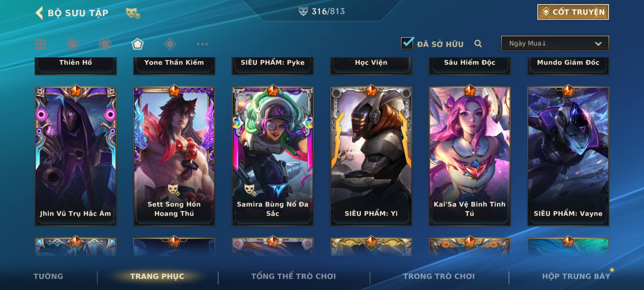Open the Hộp Trưng Bày tab
This screenshot has height=290, width=644.
(576, 276)
